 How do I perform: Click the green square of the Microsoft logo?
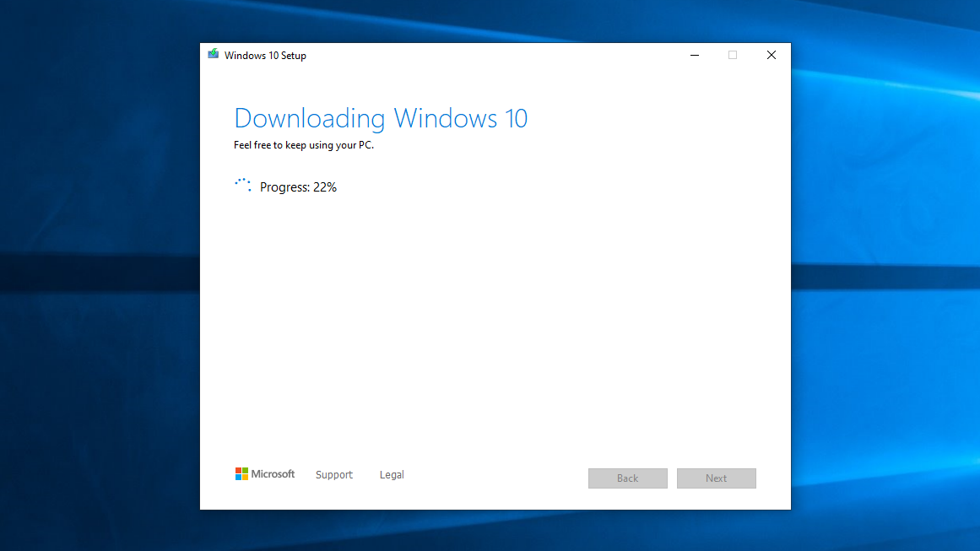tap(246, 470)
